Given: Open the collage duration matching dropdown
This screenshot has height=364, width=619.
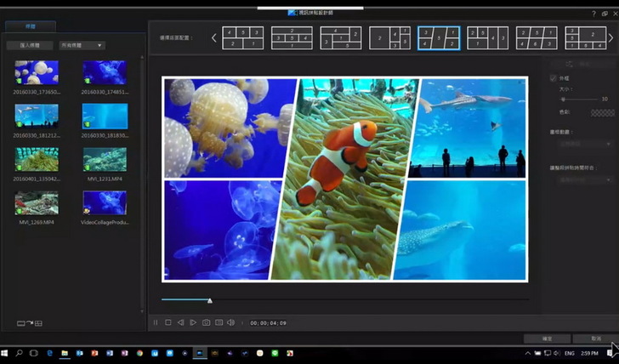Looking at the screenshot, I should pyautogui.click(x=581, y=179).
